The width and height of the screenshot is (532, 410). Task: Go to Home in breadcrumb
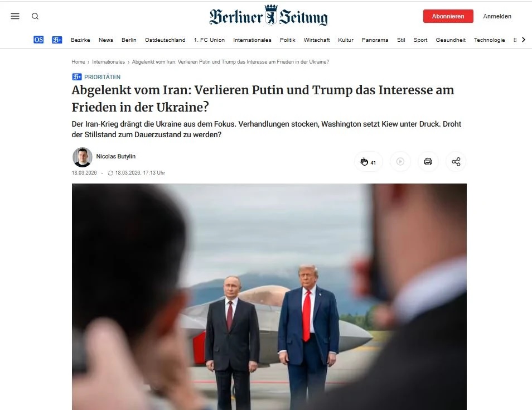pos(78,62)
